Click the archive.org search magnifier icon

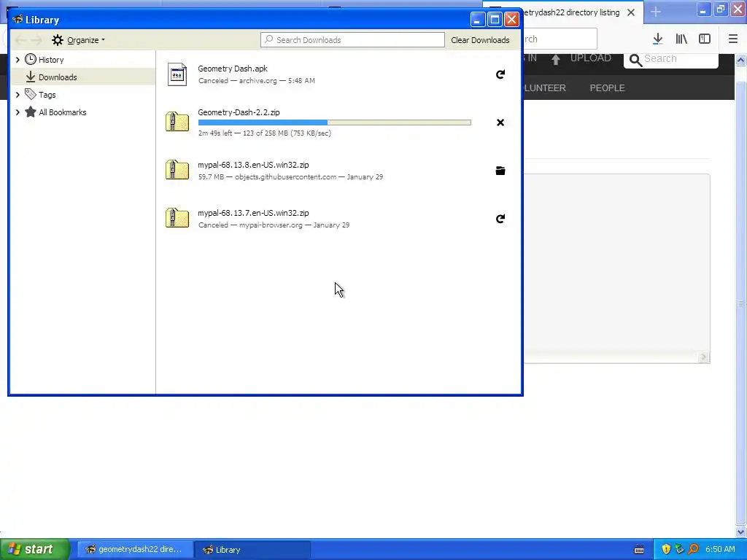(635, 60)
